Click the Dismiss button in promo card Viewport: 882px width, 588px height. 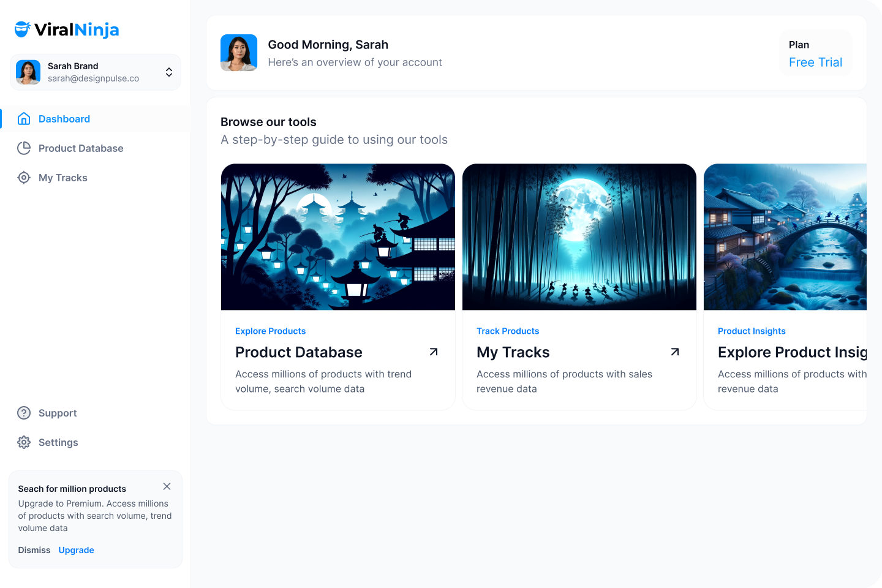click(34, 550)
